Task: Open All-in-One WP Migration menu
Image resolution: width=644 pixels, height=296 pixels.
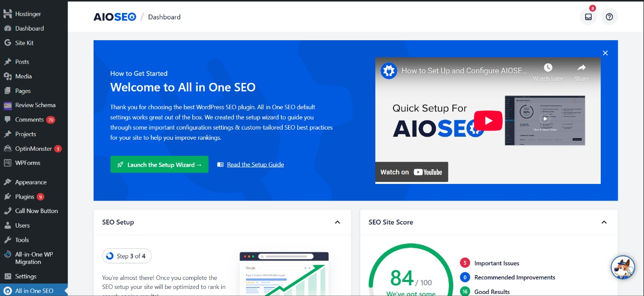Action: point(34,258)
